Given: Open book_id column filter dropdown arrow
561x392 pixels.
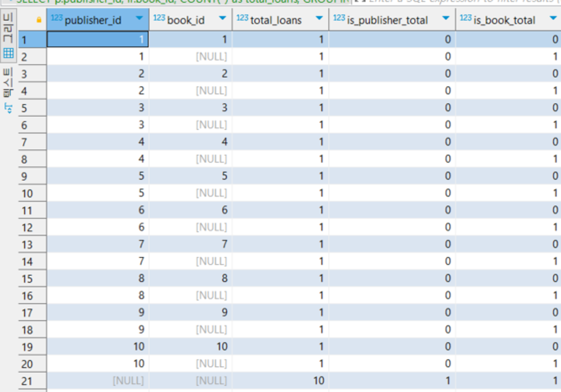Looking at the screenshot, I should coord(222,18).
